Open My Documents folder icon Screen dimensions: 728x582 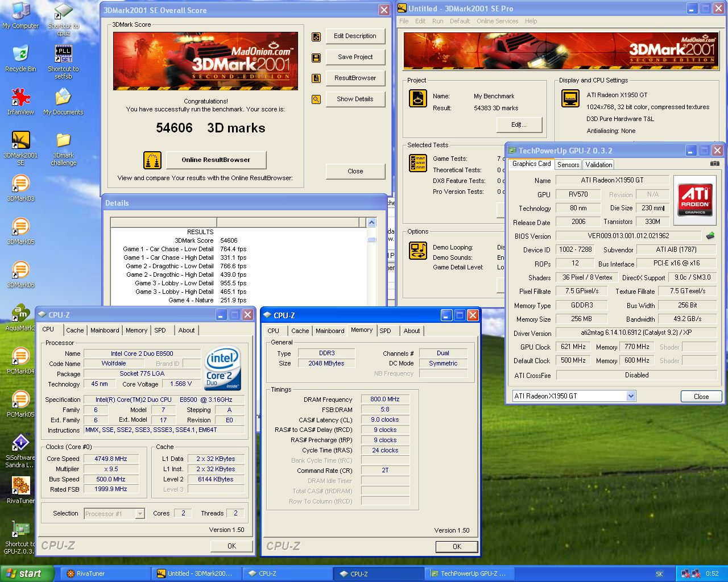click(x=63, y=102)
